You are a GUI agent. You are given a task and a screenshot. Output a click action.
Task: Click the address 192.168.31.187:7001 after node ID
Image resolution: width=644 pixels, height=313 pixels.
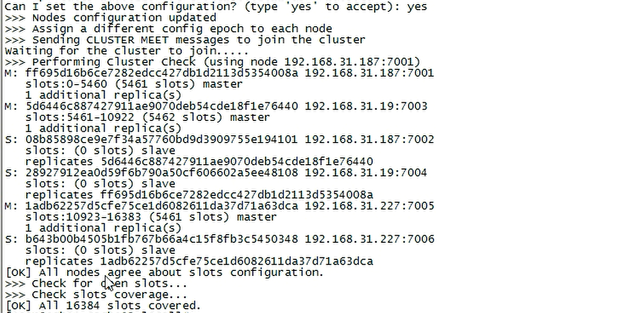pyautogui.click(x=369, y=73)
